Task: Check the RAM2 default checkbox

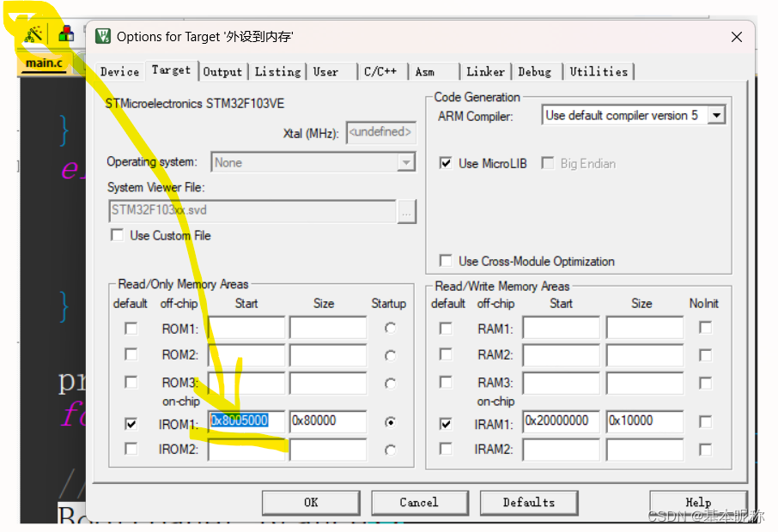Action: point(446,354)
